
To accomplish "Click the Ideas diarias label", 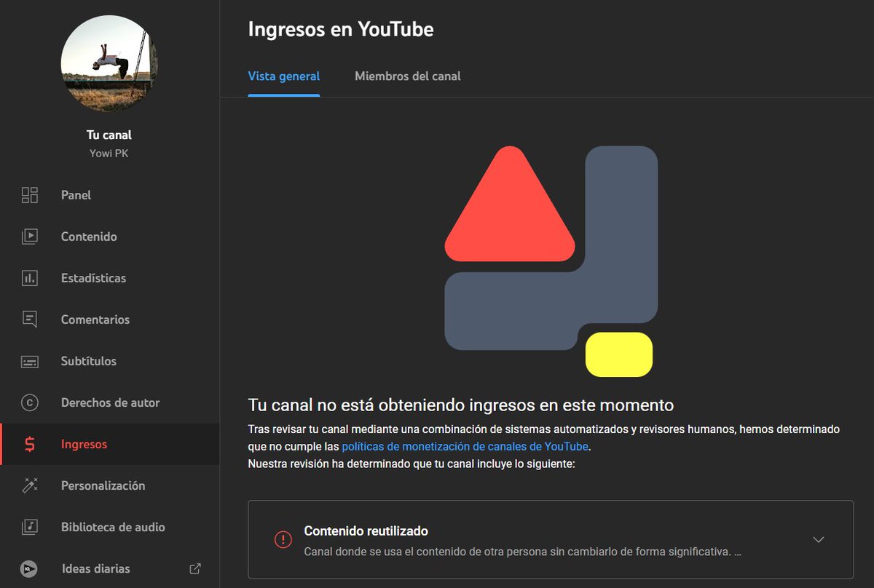I will pos(96,568).
